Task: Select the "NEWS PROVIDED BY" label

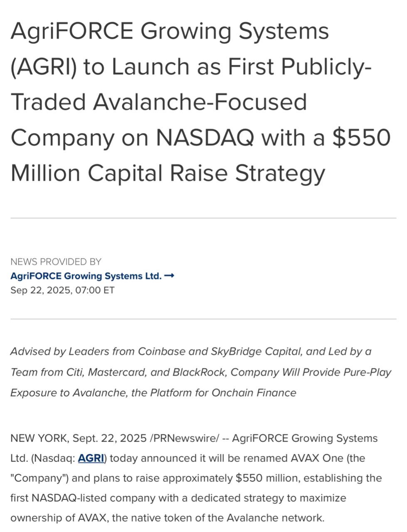Action: 56,262
